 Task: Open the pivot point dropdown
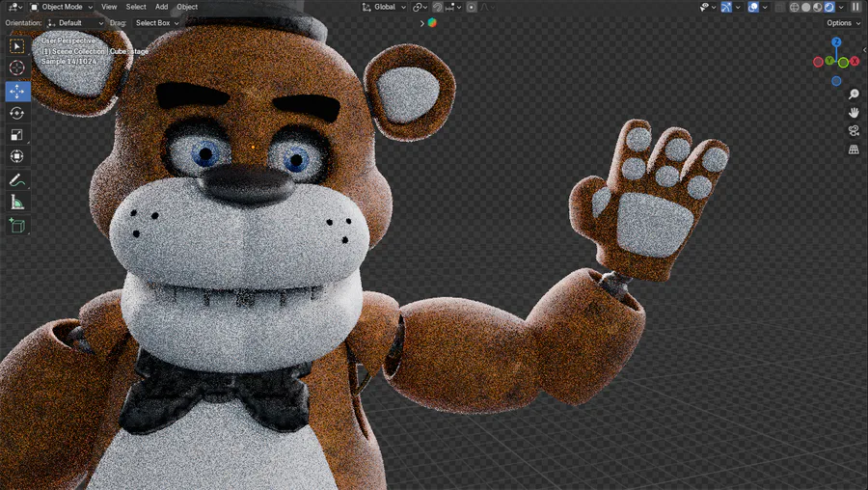[420, 7]
